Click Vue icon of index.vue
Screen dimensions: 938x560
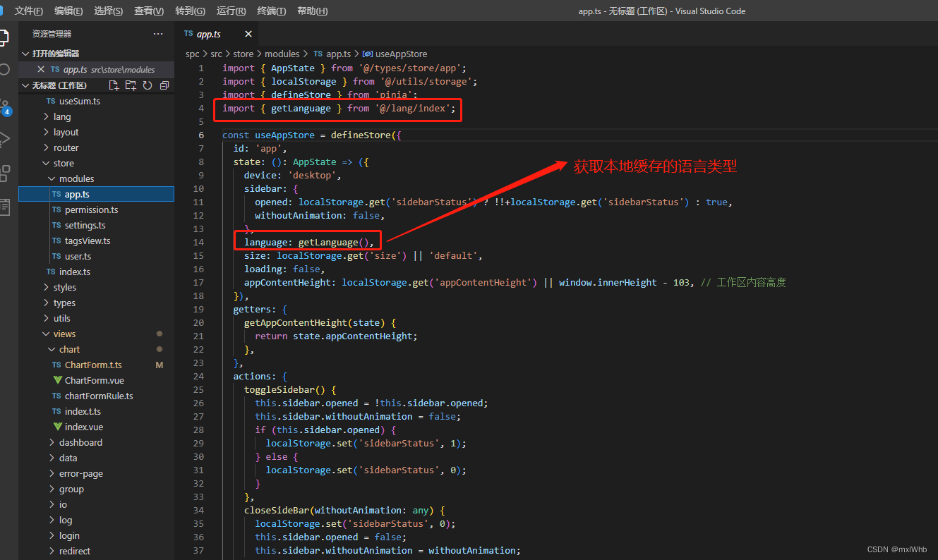tap(58, 427)
